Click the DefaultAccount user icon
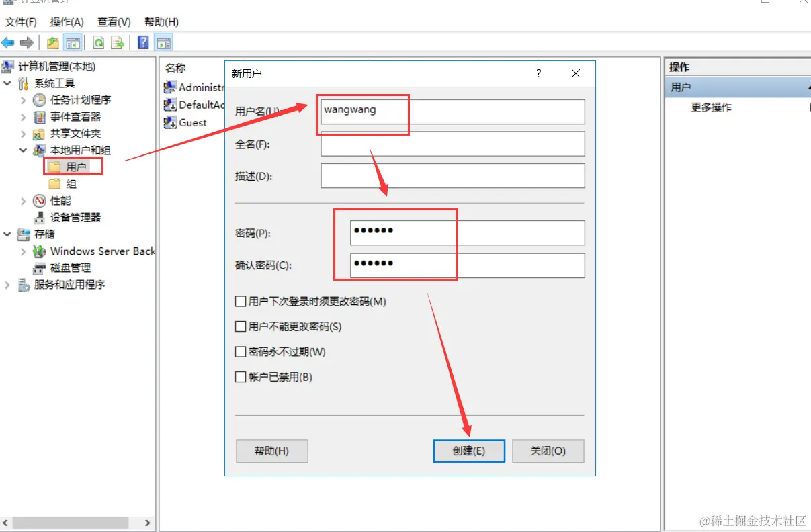 [x=170, y=104]
